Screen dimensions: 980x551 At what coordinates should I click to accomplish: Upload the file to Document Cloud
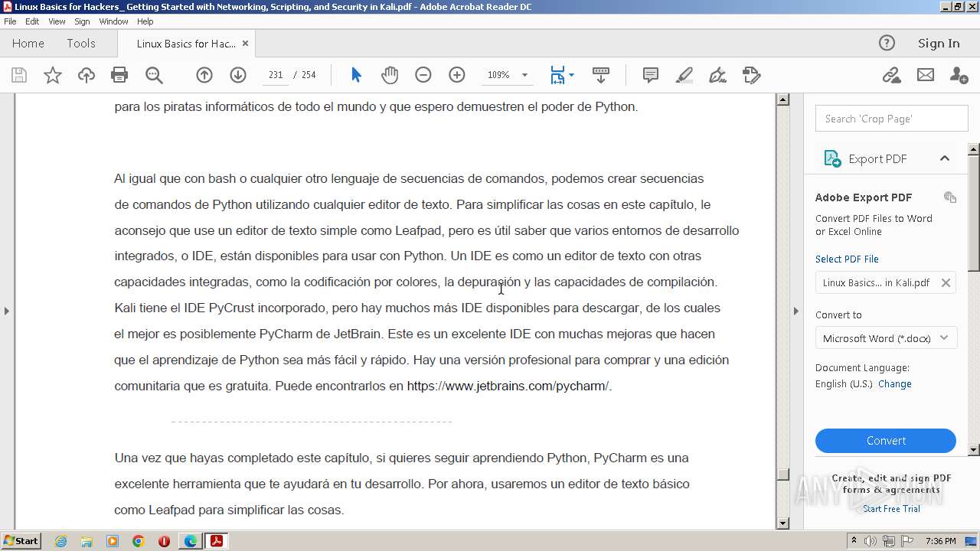tap(87, 75)
